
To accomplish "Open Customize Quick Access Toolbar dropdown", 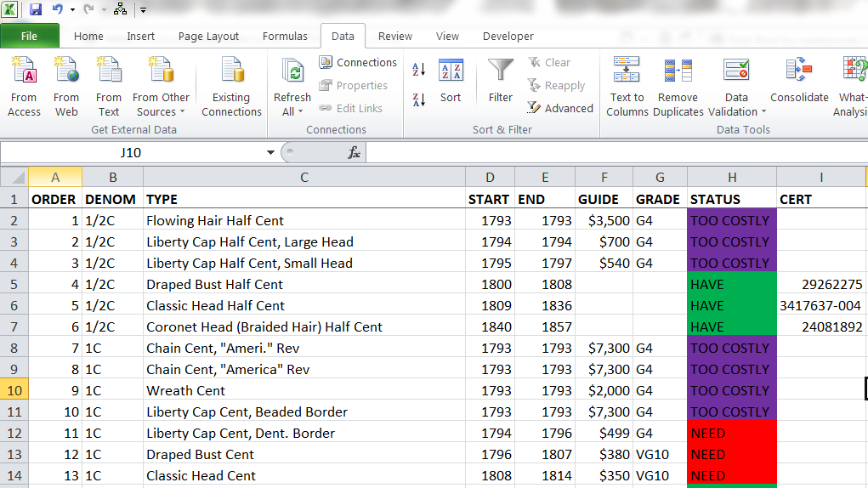I will (x=143, y=10).
